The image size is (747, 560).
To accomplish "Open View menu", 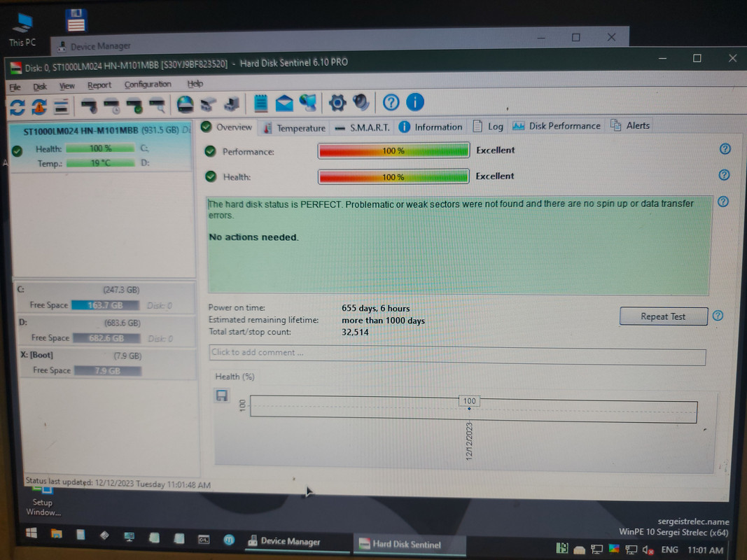I will click(x=67, y=85).
